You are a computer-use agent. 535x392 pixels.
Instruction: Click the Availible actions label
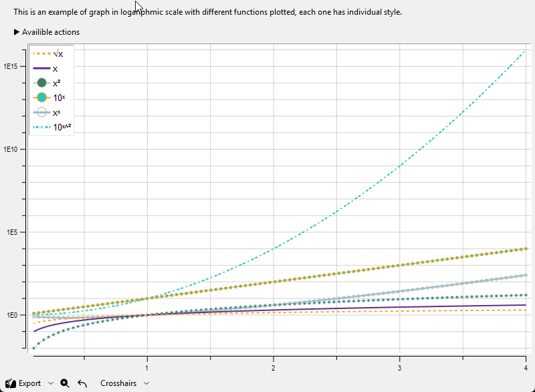click(x=51, y=32)
